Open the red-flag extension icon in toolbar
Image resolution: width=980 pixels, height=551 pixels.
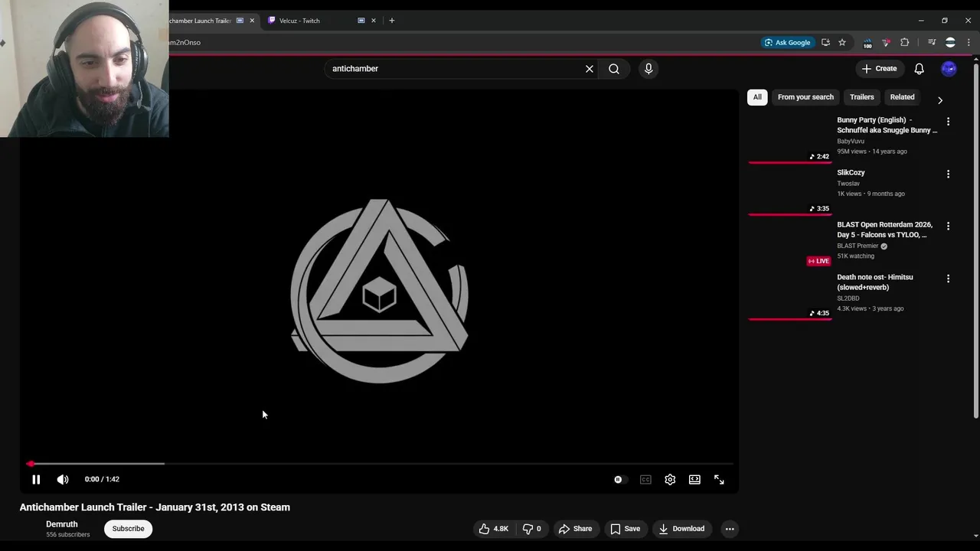(x=886, y=43)
